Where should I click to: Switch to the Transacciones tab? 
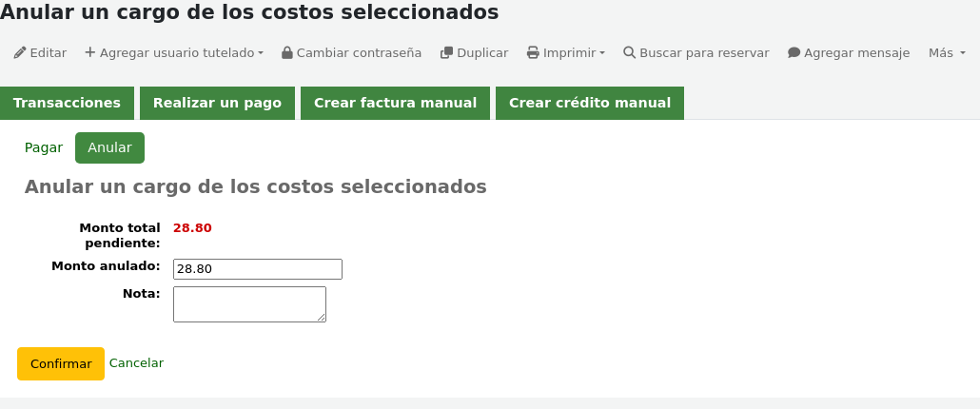[x=67, y=103]
